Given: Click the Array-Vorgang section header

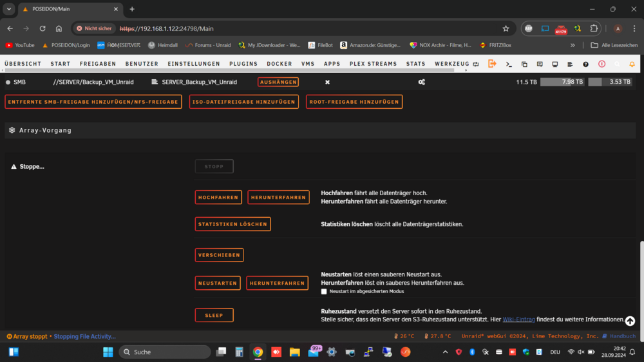Looking at the screenshot, I should tap(320, 130).
